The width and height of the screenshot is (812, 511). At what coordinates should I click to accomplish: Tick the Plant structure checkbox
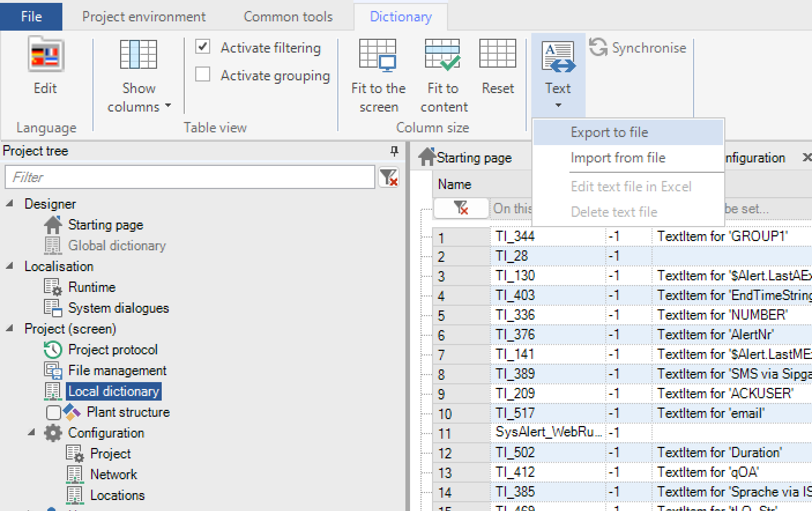pyautogui.click(x=53, y=412)
